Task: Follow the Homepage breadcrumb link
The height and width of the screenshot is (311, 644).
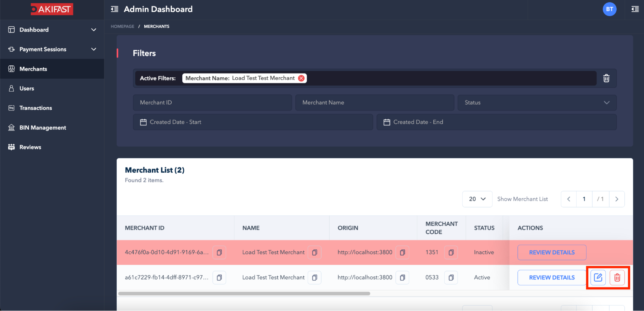Action: coord(122,26)
